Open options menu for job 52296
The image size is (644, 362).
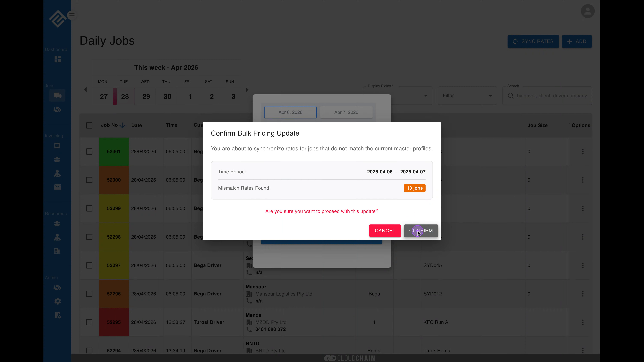coord(583,294)
